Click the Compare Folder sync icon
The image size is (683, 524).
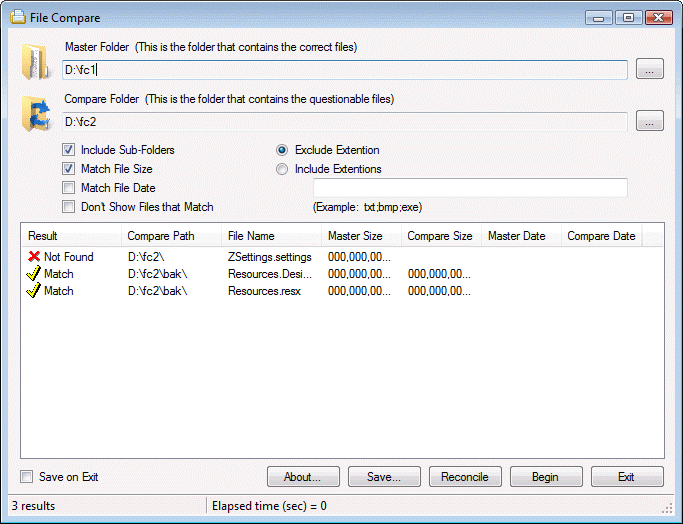pyautogui.click(x=36, y=114)
